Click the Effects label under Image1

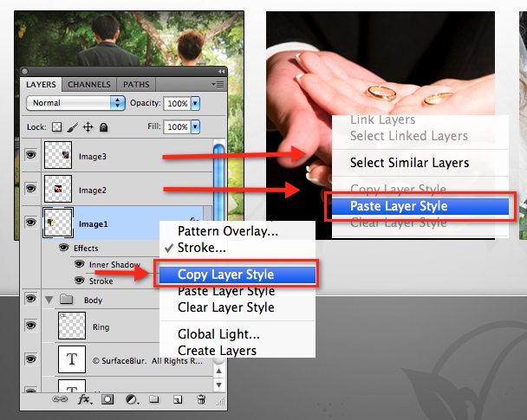(x=86, y=249)
